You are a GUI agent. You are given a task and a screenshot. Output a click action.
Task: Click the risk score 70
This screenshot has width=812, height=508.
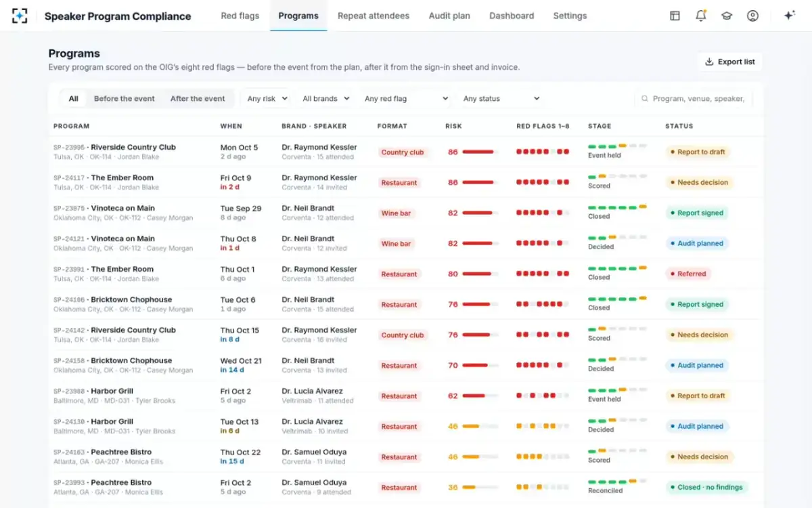point(453,366)
